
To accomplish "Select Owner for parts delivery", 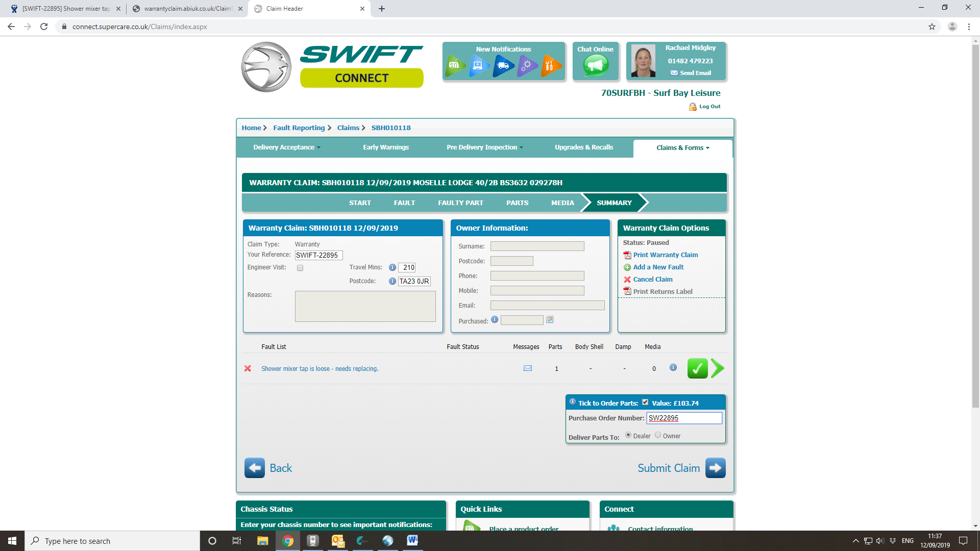I will point(658,435).
